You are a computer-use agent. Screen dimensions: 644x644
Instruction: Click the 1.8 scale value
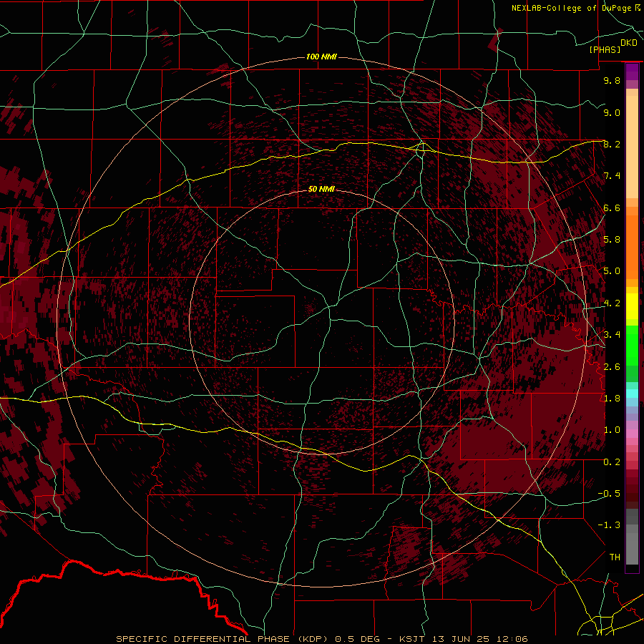tap(612, 399)
